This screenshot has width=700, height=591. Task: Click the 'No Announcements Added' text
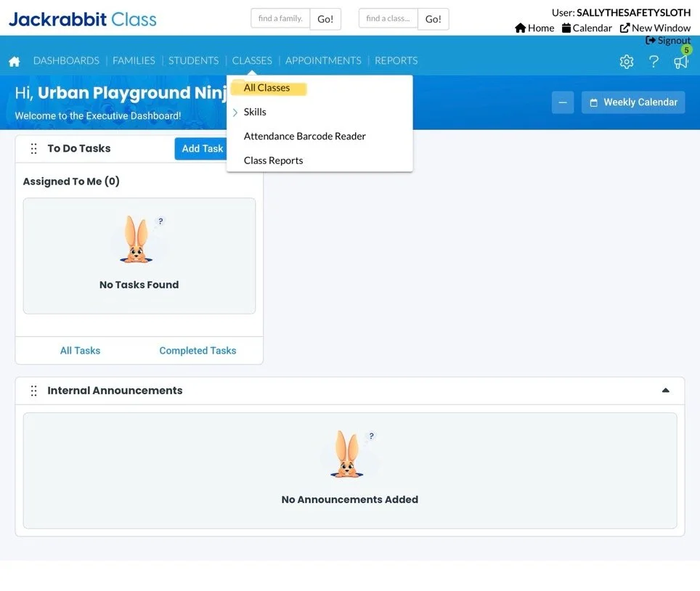350,500
